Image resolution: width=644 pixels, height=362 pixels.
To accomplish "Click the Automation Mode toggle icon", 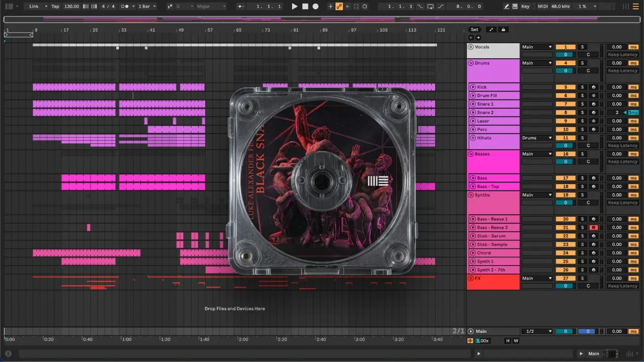I will [492, 30].
